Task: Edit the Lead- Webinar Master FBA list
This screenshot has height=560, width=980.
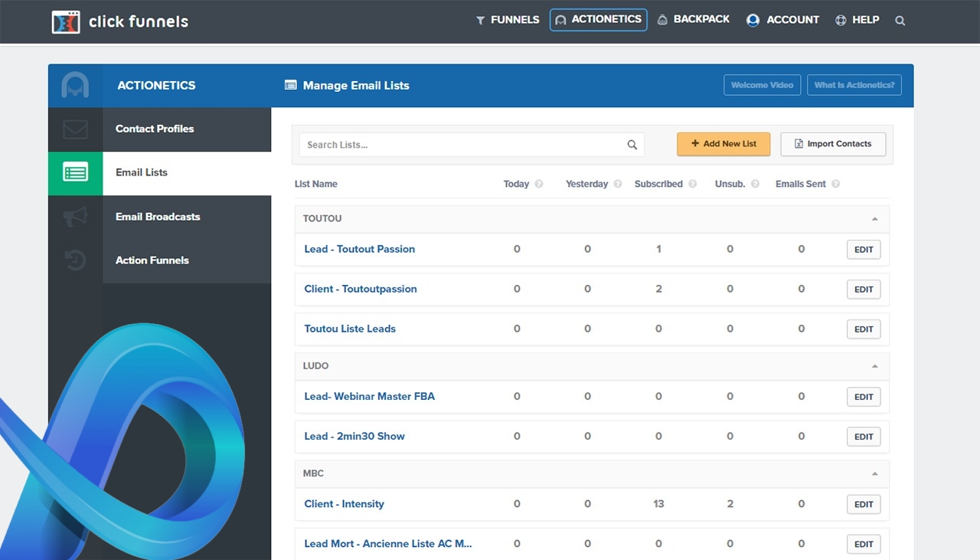Action: coord(864,397)
